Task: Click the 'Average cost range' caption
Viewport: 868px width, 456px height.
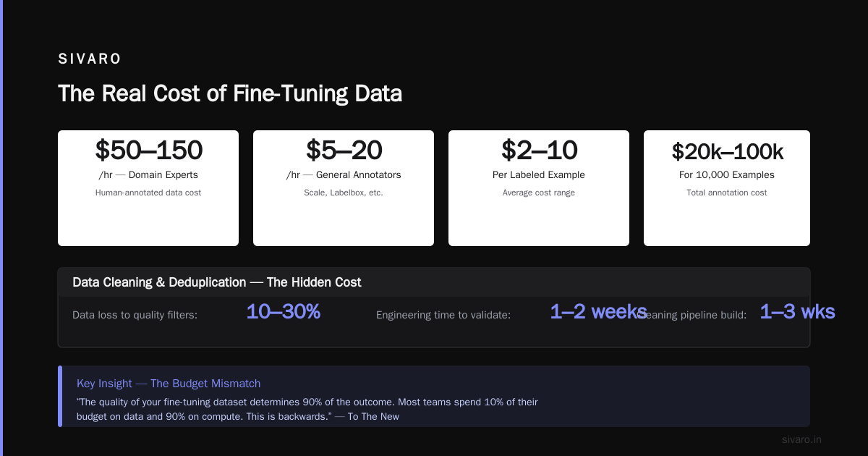Action: coord(539,193)
